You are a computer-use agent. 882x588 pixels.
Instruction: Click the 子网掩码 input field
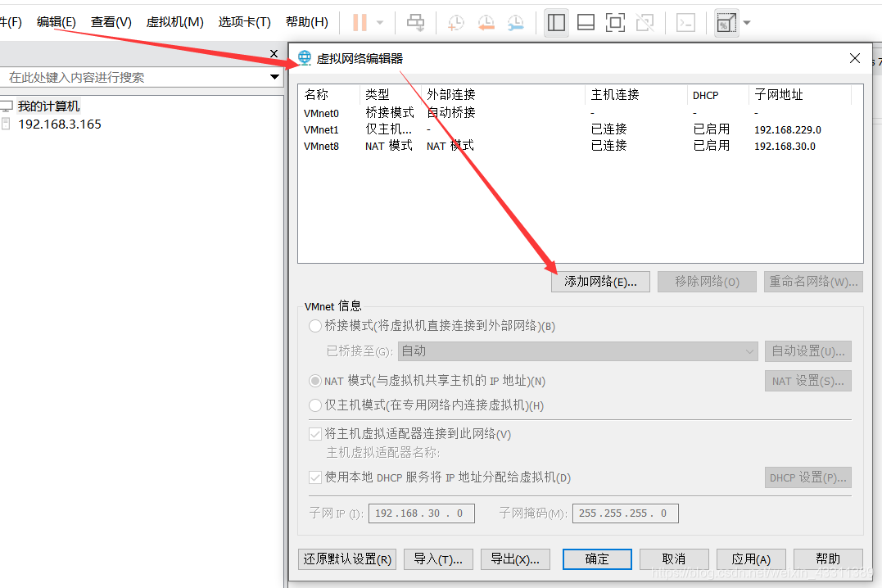[626, 513]
